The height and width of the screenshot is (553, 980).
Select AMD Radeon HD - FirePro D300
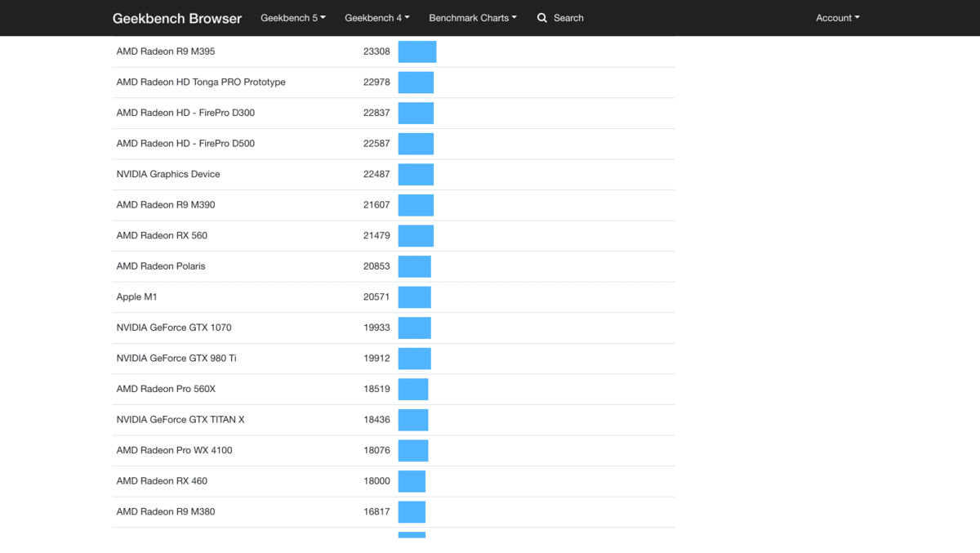pyautogui.click(x=185, y=113)
